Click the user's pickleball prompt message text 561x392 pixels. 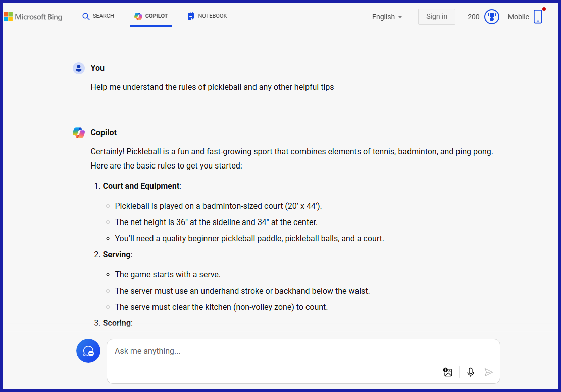[x=212, y=87]
